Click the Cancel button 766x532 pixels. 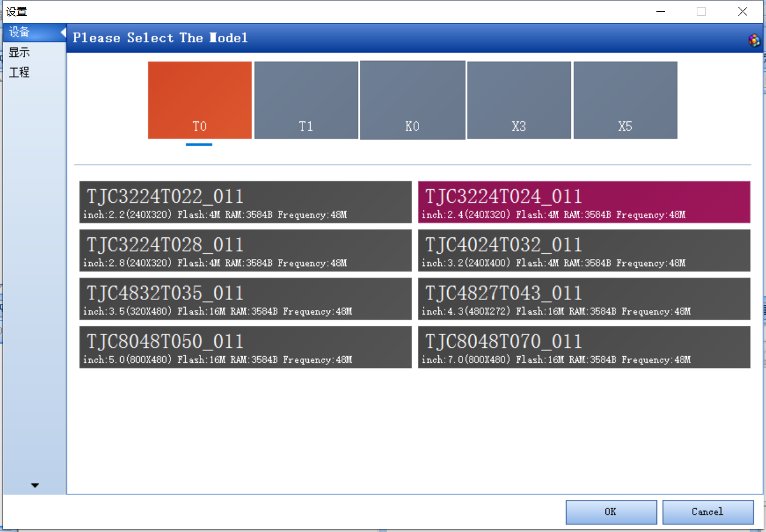(708, 512)
